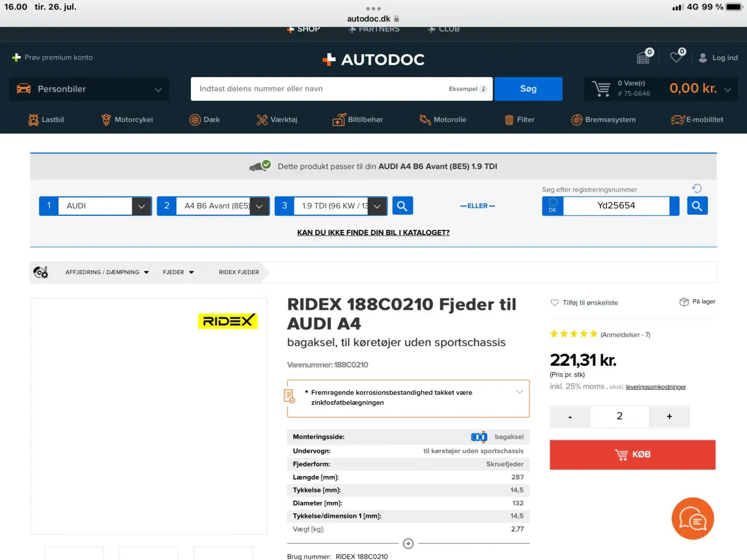
Task: Click the price 221,31 kr.
Action: click(583, 360)
